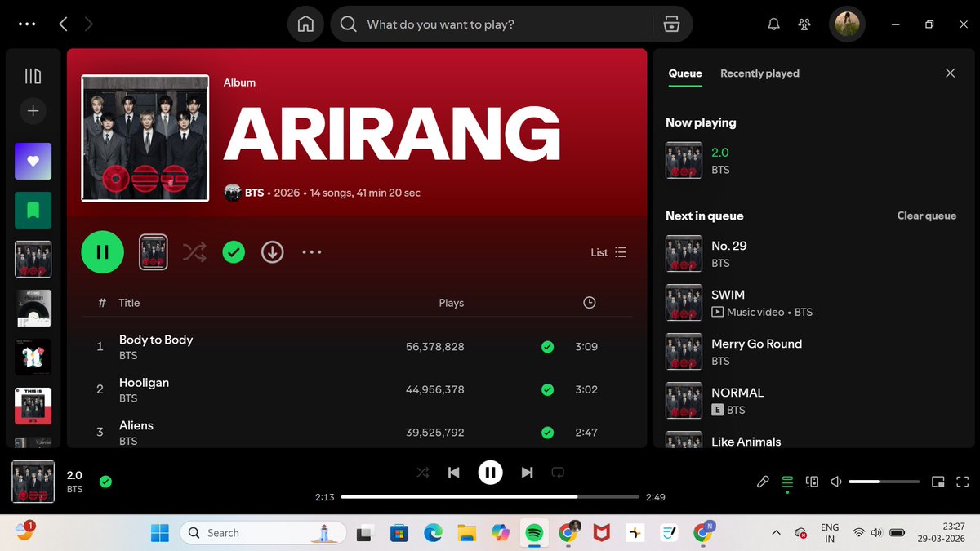
Task: Open the What's New bell icon
Action: [773, 24]
